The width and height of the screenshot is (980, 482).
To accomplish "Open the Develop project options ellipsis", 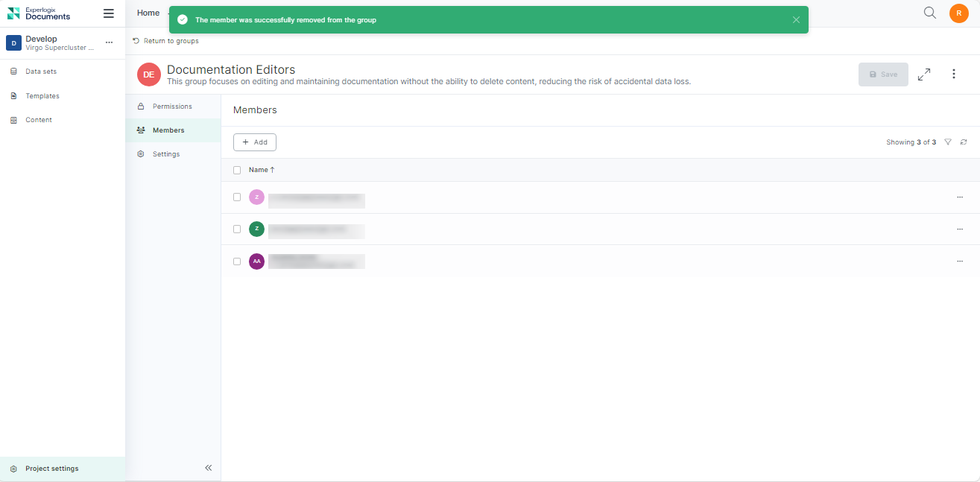I will pos(109,43).
